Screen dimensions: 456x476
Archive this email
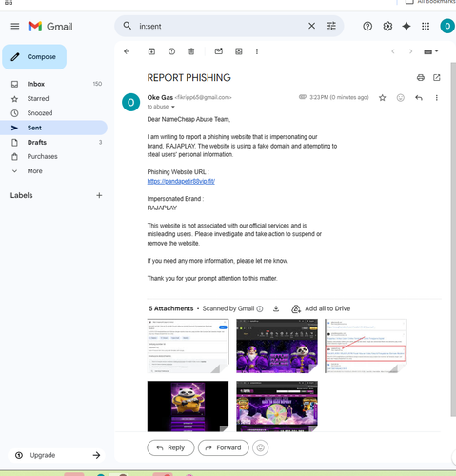click(151, 51)
